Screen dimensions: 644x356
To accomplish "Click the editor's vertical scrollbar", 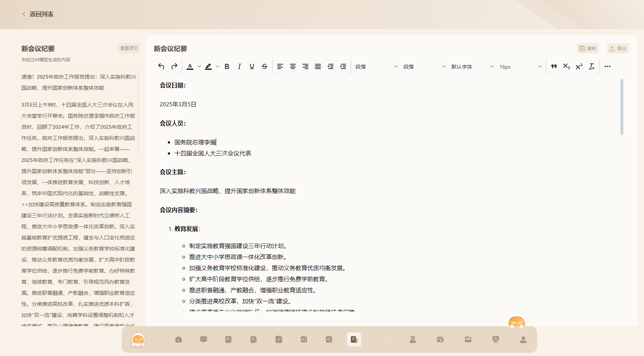I will tap(622, 107).
